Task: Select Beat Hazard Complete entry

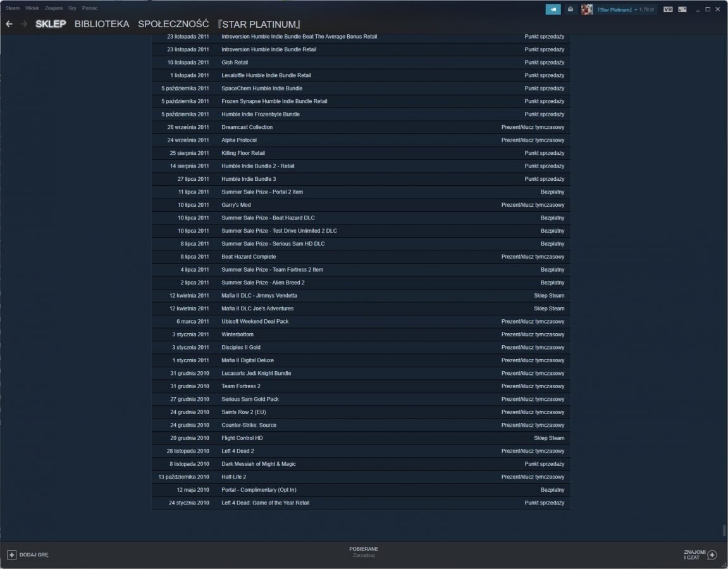Action: click(249, 257)
